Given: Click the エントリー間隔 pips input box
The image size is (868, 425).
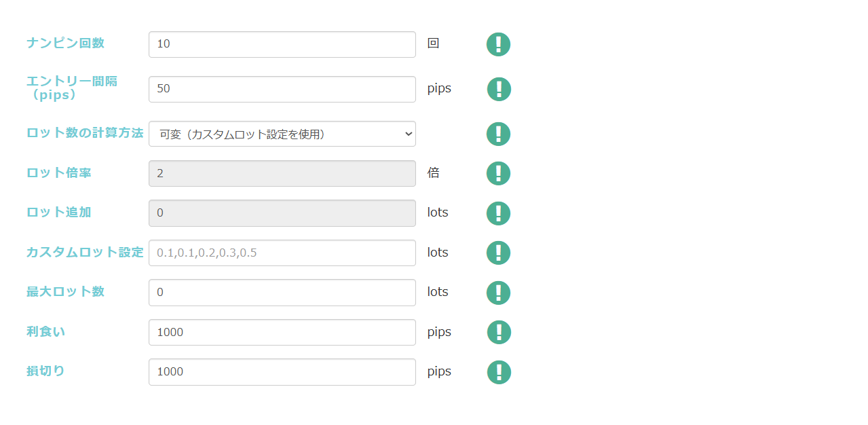Looking at the screenshot, I should [x=282, y=89].
